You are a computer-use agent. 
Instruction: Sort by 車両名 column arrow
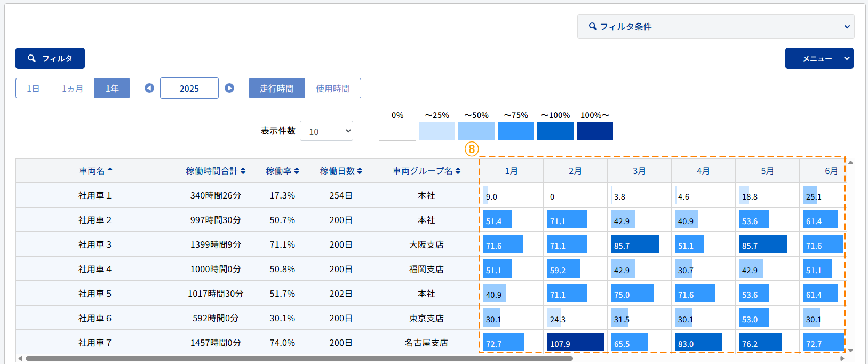pos(110,170)
